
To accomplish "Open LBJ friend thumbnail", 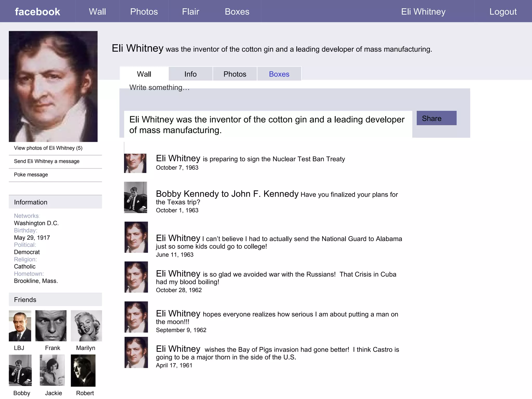I will (x=20, y=326).
